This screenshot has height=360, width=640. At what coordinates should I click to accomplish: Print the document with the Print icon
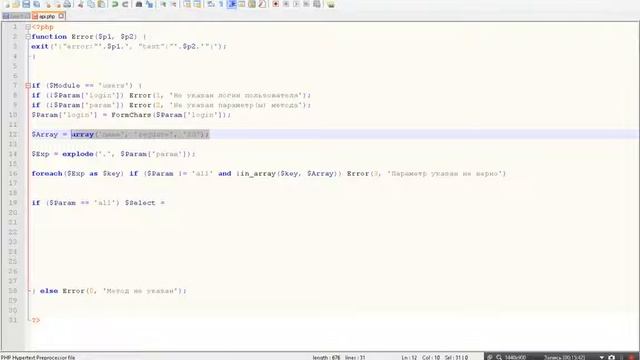[68, 4]
